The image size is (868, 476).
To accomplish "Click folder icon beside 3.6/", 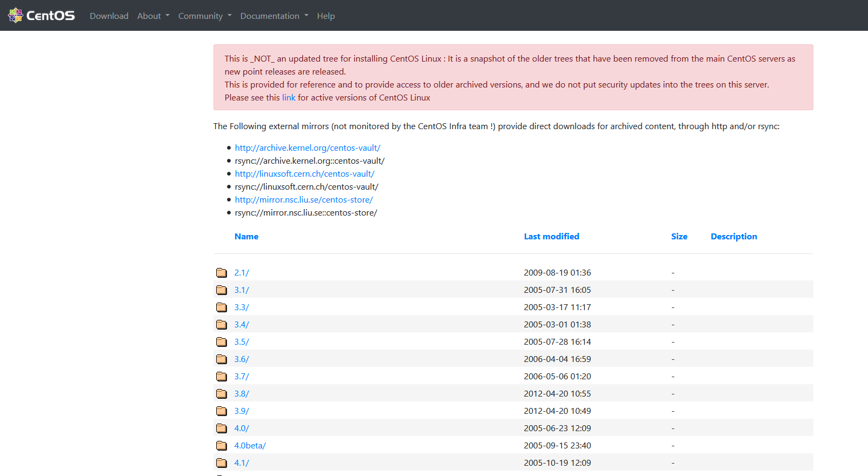I will coord(222,359).
